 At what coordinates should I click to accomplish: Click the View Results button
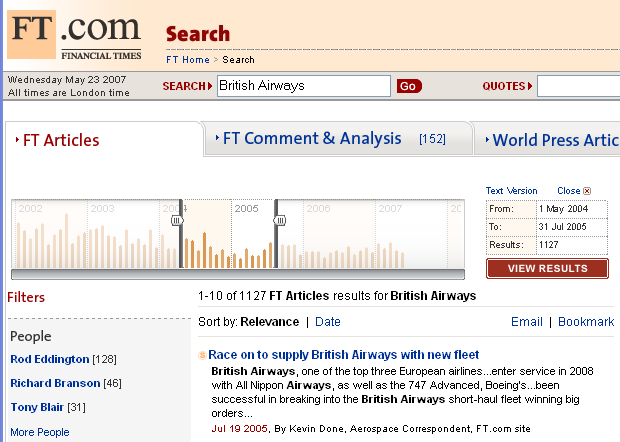(x=547, y=268)
